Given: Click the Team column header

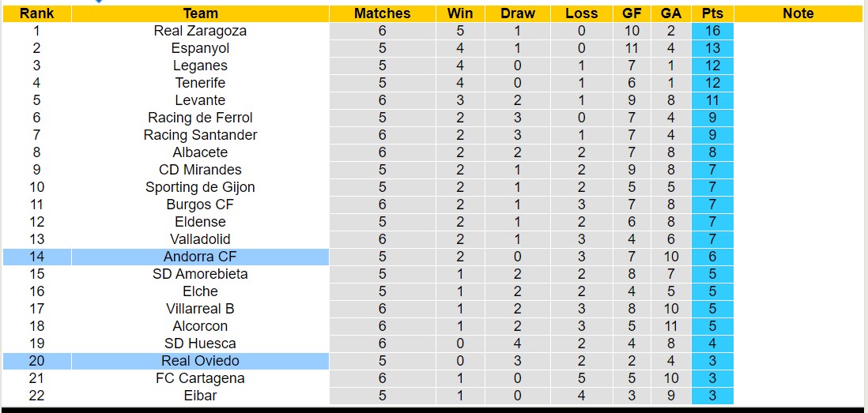Looking at the screenshot, I should click(x=200, y=13).
